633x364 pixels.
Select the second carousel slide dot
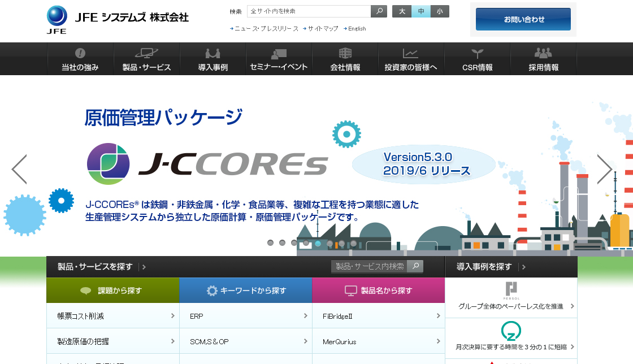click(282, 243)
